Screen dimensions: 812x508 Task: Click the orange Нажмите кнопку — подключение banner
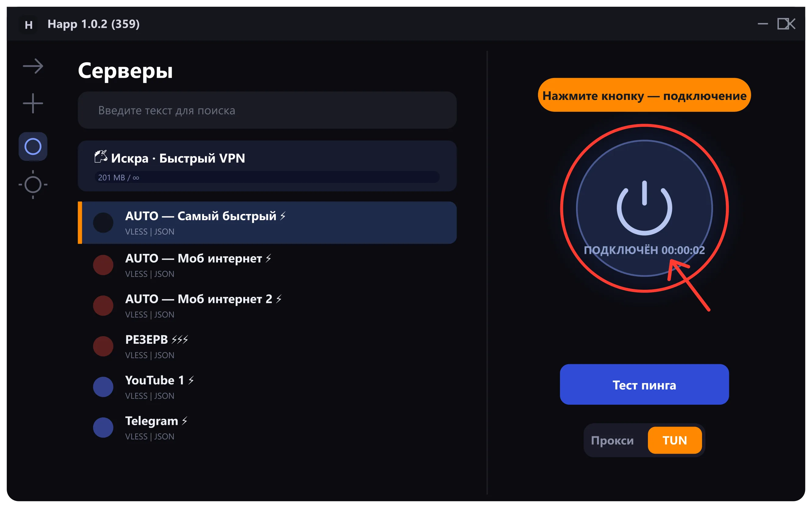click(644, 95)
